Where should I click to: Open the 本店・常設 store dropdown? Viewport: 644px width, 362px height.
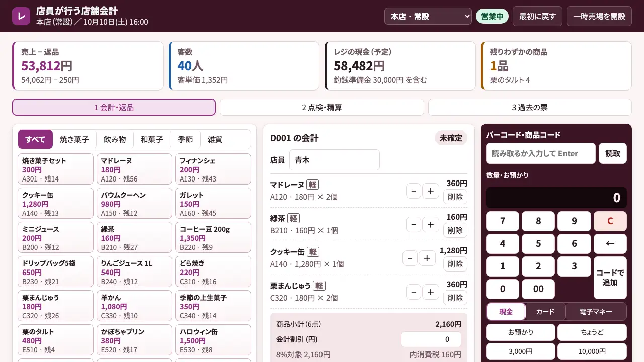(x=428, y=16)
